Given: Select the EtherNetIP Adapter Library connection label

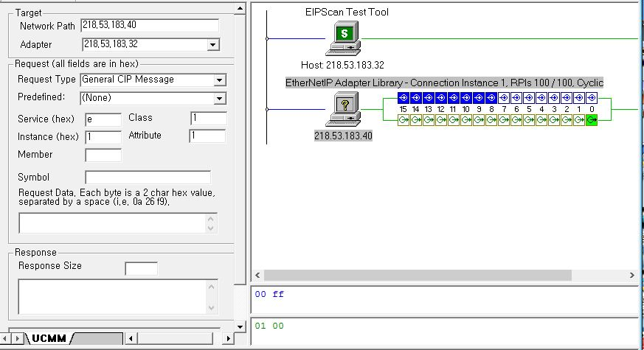Looking at the screenshot, I should [444, 83].
